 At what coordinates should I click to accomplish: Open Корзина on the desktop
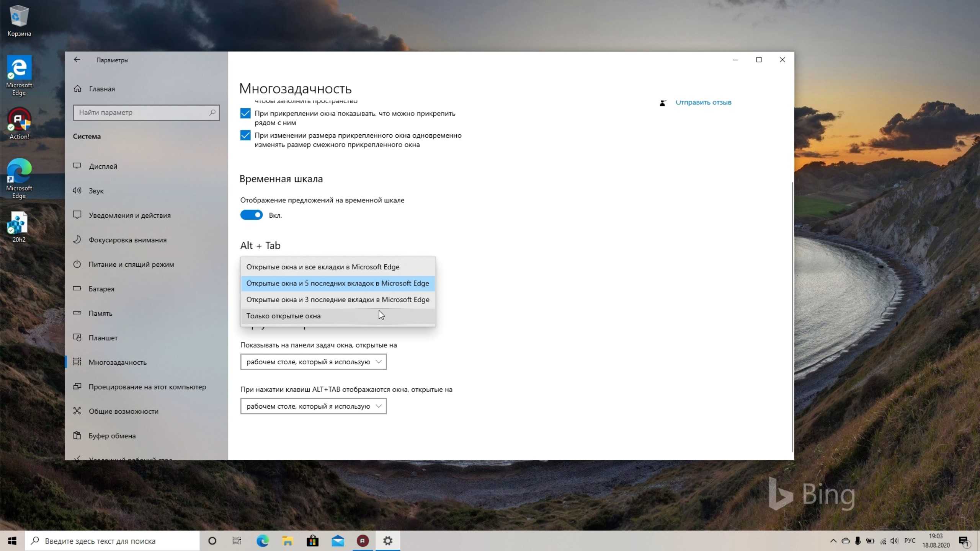(19, 21)
